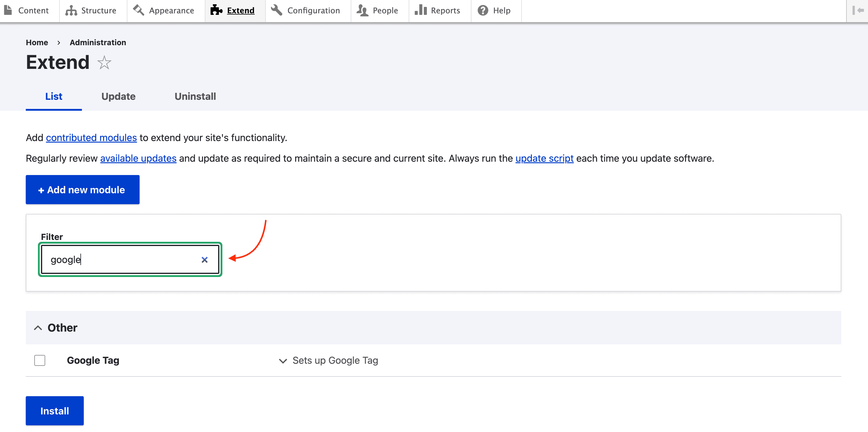Switch to the Update tab
The image size is (868, 432).
click(118, 96)
